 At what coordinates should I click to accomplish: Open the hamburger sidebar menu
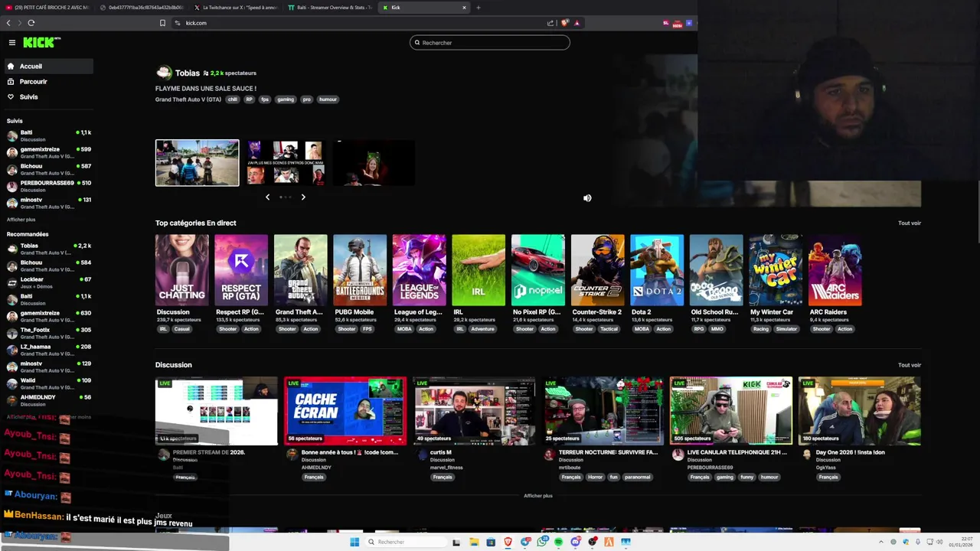pyautogui.click(x=11, y=43)
